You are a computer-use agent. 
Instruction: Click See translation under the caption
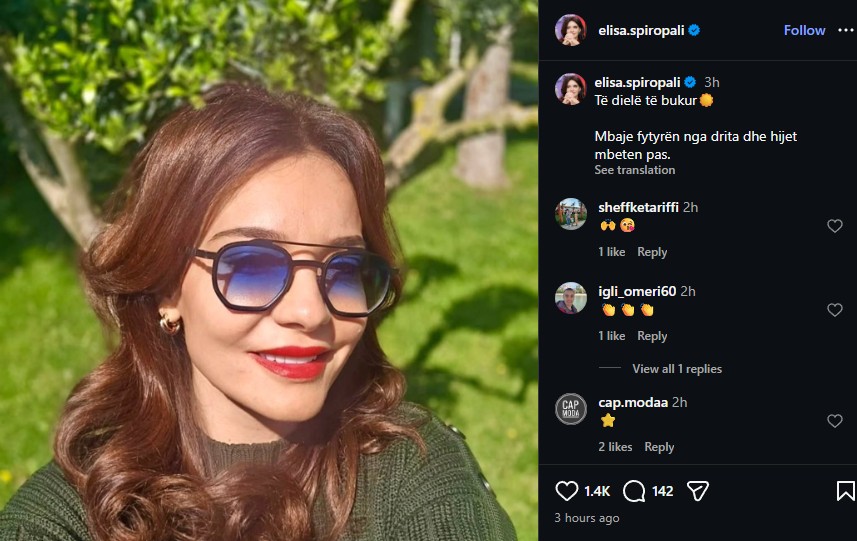coord(634,170)
